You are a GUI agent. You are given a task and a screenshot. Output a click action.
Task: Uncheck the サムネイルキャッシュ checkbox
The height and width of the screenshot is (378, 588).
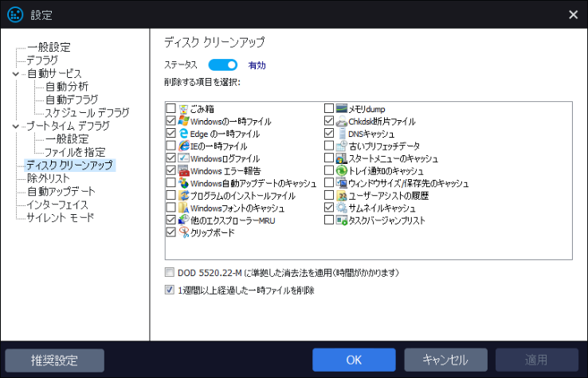(x=329, y=208)
